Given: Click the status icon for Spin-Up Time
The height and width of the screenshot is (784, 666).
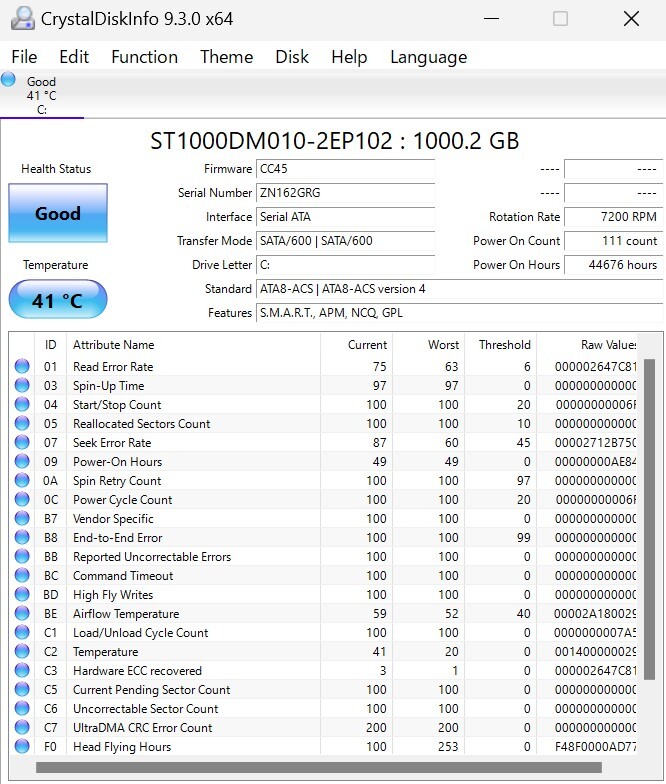Looking at the screenshot, I should coord(22,385).
